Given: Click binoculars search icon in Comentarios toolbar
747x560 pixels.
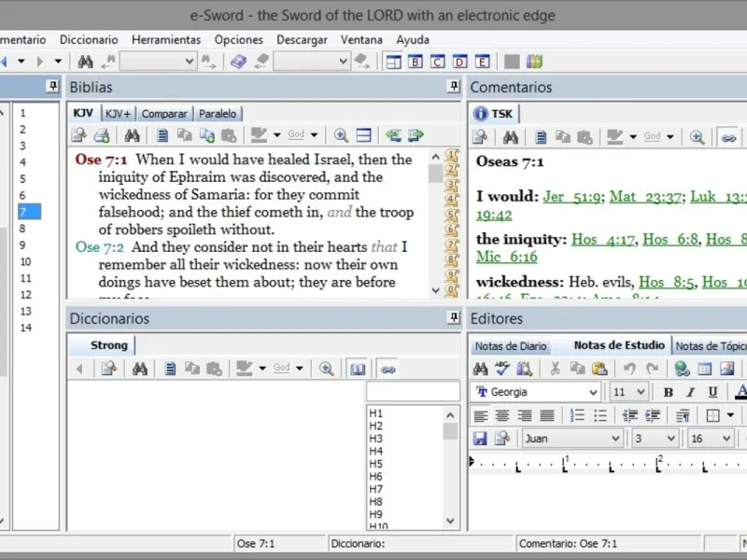Looking at the screenshot, I should point(510,138).
